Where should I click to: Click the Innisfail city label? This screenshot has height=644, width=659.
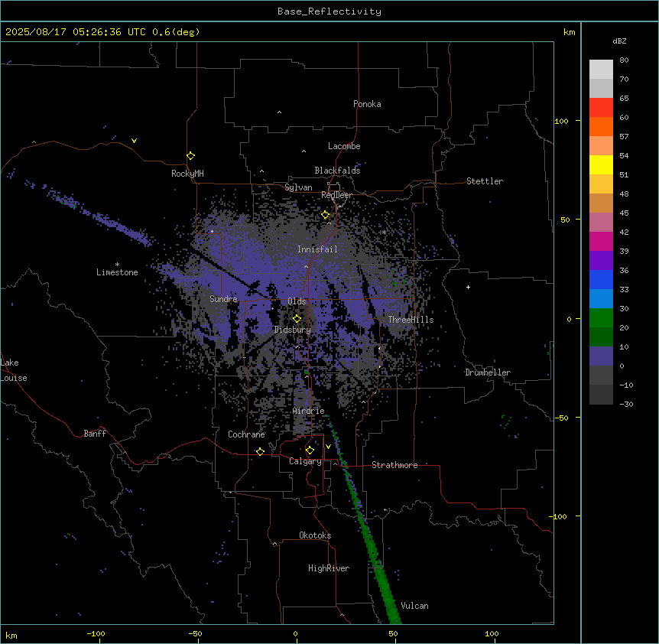point(317,249)
